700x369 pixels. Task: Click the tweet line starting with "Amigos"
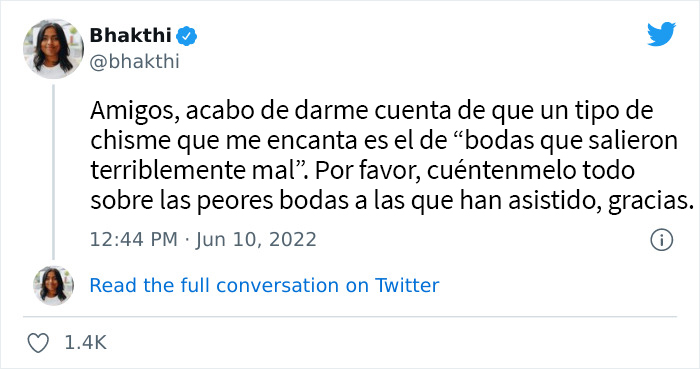click(371, 112)
